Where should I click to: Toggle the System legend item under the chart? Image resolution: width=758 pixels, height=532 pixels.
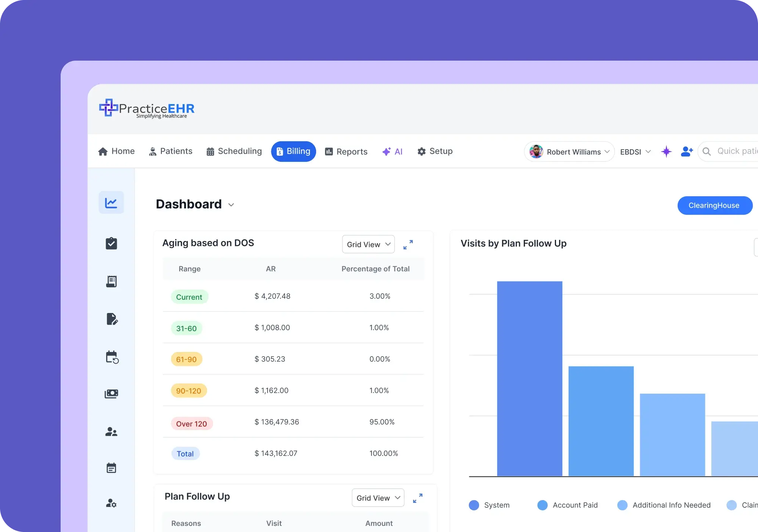pos(489,505)
